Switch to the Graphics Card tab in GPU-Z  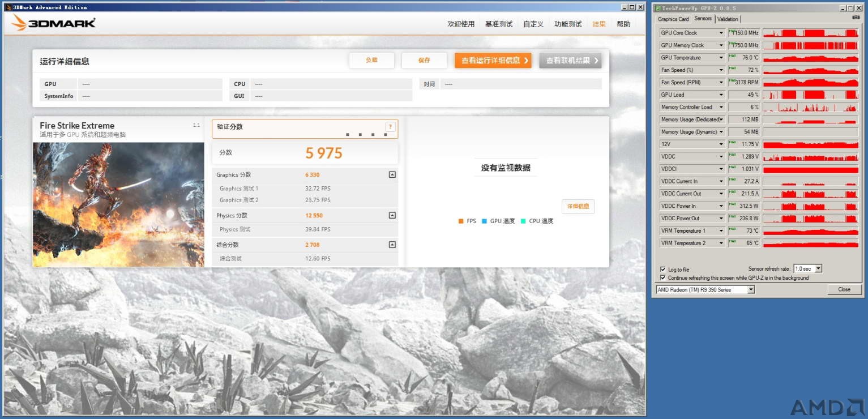(673, 19)
